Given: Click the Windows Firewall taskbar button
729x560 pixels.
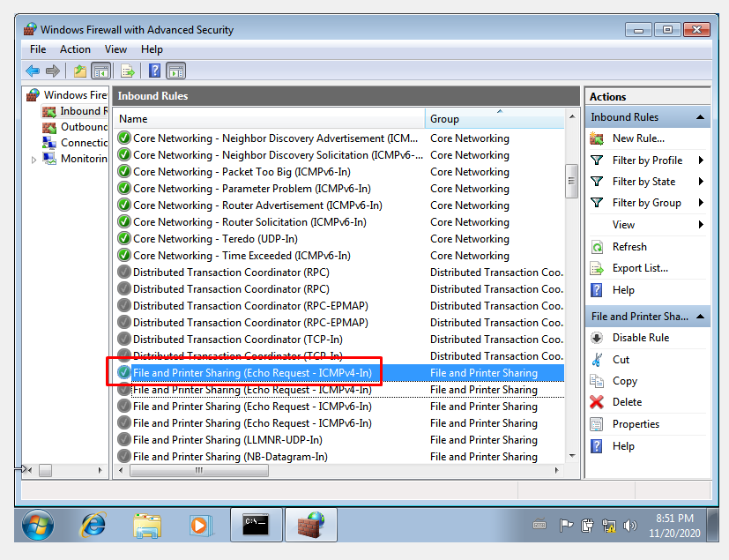Looking at the screenshot, I should 311,525.
